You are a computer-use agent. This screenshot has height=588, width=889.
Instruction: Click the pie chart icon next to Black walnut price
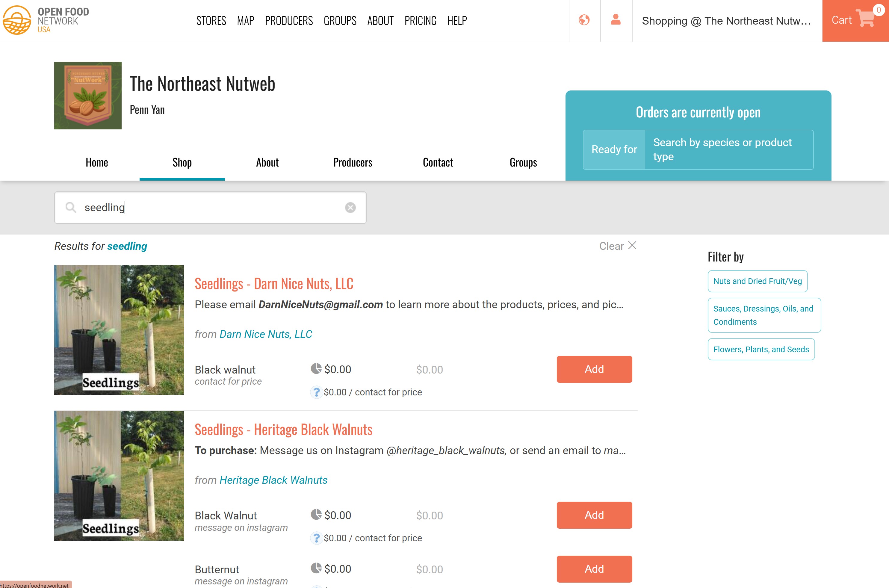pyautogui.click(x=316, y=369)
